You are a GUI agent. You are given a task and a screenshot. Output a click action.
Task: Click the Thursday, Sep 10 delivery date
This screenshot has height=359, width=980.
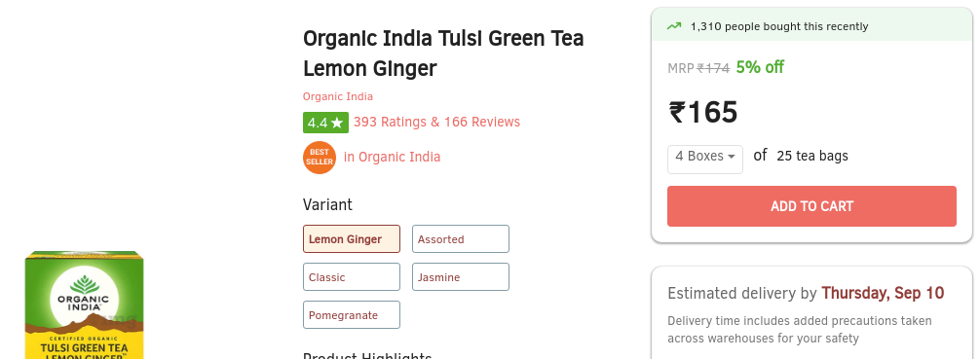point(883,293)
